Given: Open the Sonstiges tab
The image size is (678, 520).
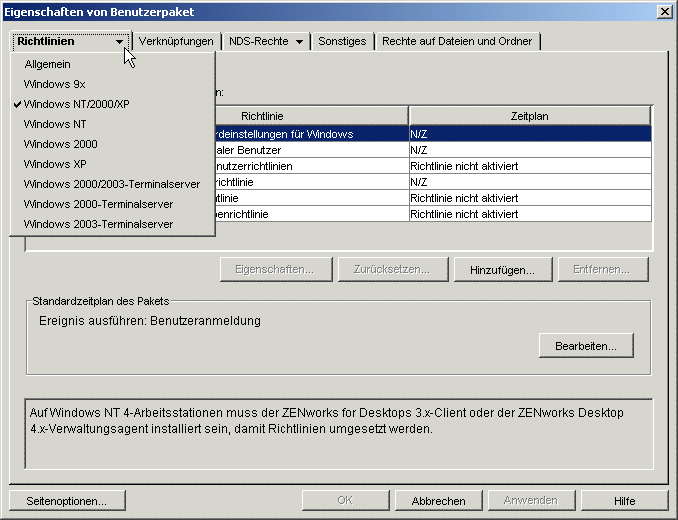Looking at the screenshot, I should coord(343,42).
